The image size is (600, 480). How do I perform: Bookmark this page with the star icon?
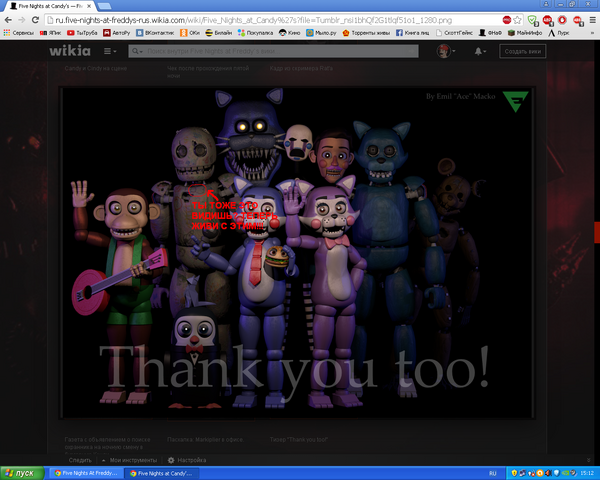pyautogui.click(x=517, y=20)
